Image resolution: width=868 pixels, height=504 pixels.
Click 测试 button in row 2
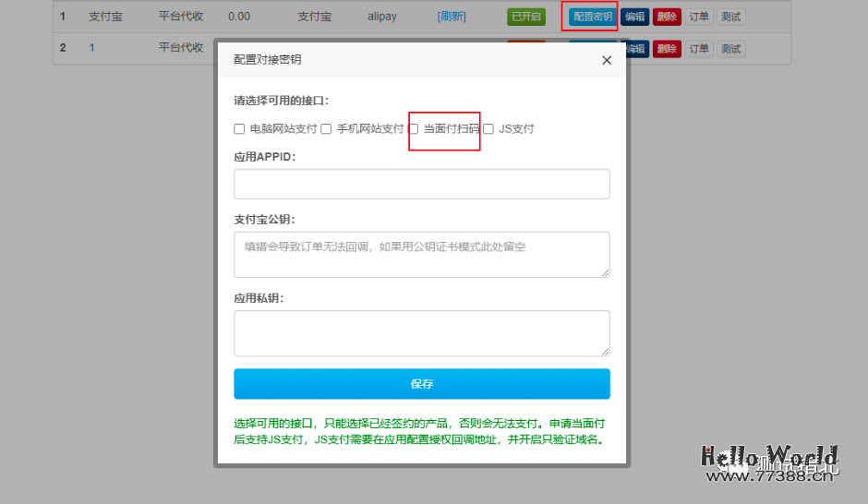click(x=730, y=49)
